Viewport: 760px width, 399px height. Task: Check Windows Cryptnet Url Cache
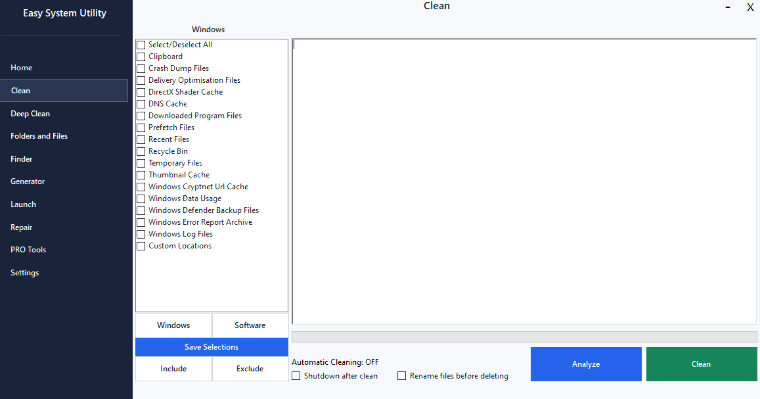[x=141, y=187]
